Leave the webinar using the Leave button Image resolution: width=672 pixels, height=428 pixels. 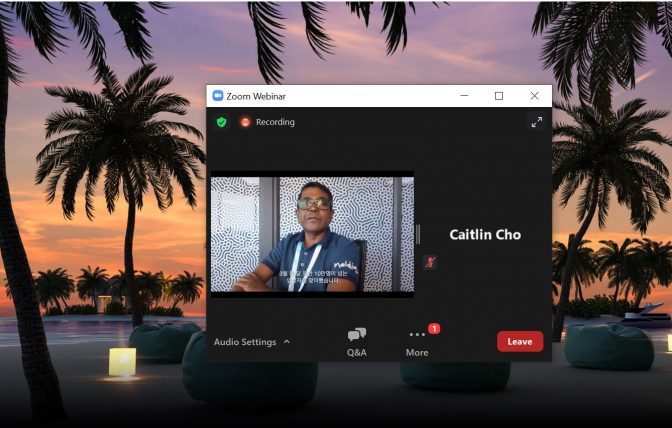520,341
